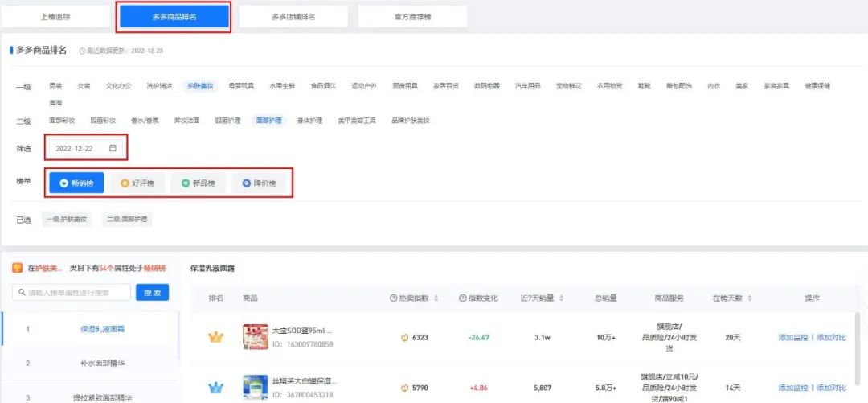This screenshot has width=868, height=403.
Task: Choose 母婴玩具 first-level category
Action: (x=241, y=86)
